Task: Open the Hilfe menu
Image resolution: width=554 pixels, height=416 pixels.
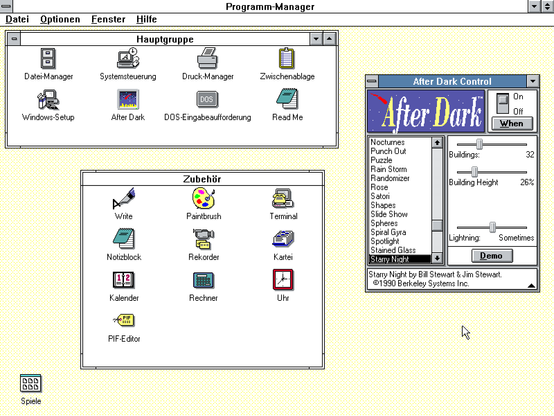Action: pyautogui.click(x=146, y=19)
